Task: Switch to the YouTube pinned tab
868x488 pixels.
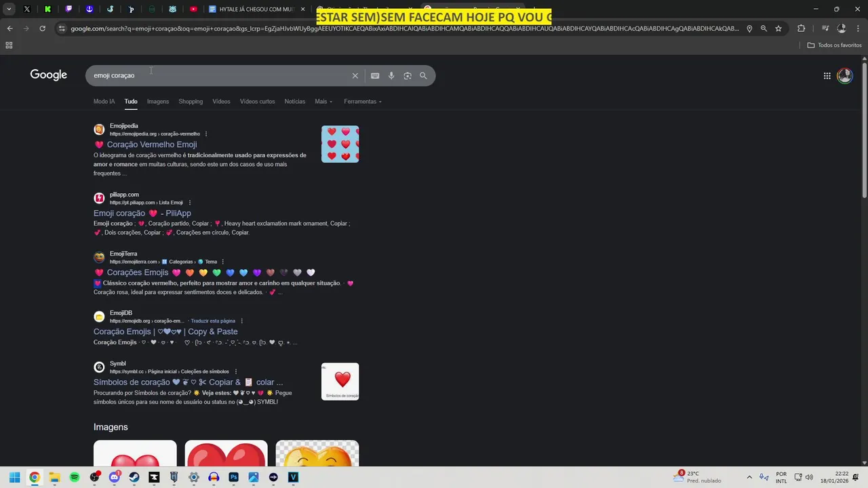Action: (193, 9)
